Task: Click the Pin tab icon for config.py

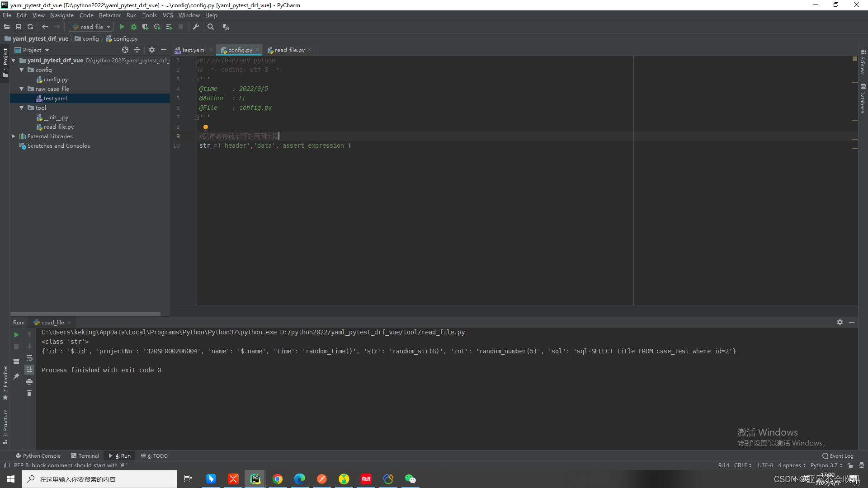Action: tap(258, 50)
